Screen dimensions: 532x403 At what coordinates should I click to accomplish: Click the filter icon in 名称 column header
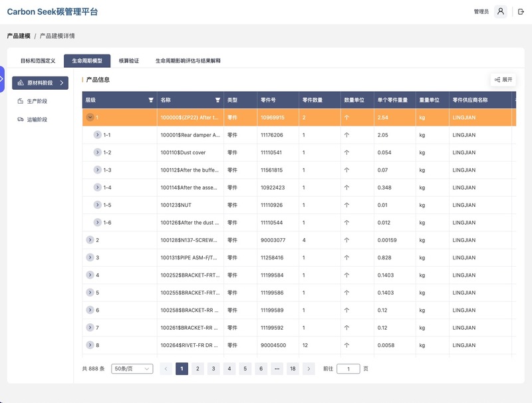click(x=217, y=100)
